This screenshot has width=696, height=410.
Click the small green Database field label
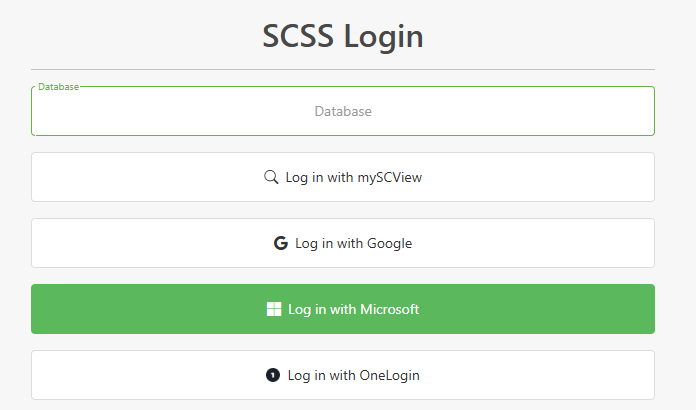58,87
